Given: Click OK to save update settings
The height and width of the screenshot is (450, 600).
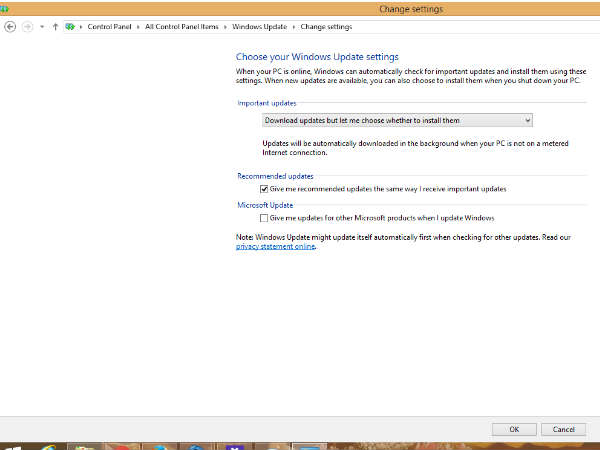Looking at the screenshot, I should click(514, 429).
